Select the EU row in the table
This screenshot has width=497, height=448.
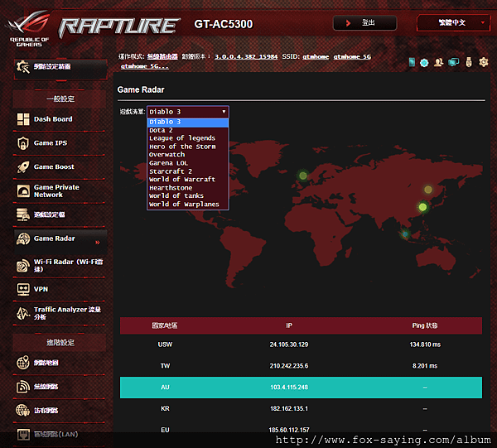(x=301, y=430)
